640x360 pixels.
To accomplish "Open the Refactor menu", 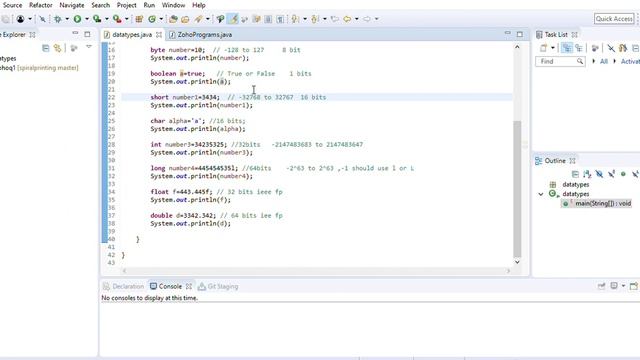I will (41, 5).
